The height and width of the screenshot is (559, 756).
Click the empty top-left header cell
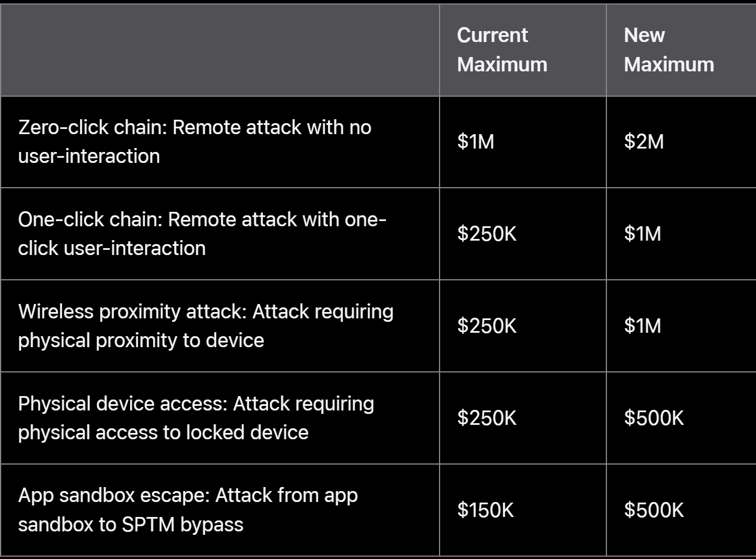220,50
